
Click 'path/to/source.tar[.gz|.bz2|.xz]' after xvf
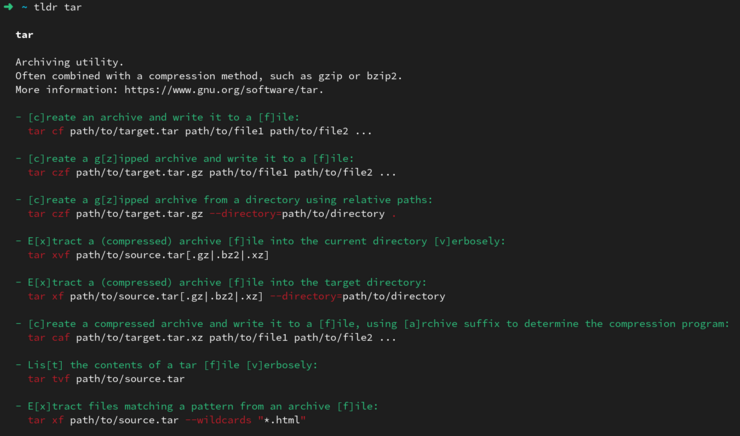coord(172,255)
